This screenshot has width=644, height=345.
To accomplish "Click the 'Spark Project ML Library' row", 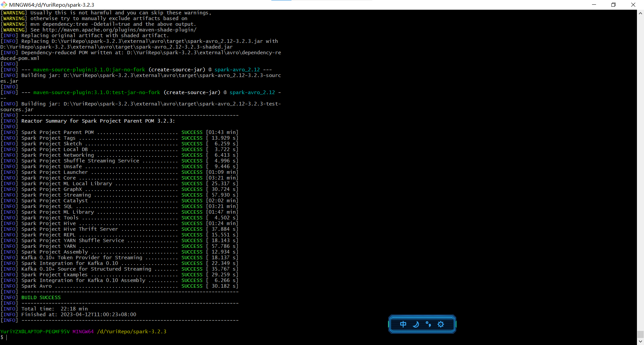I will pyautogui.click(x=119, y=212).
